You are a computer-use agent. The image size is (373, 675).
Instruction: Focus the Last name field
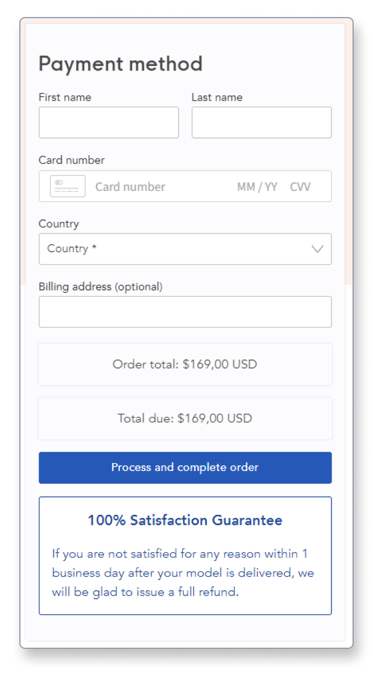(261, 123)
